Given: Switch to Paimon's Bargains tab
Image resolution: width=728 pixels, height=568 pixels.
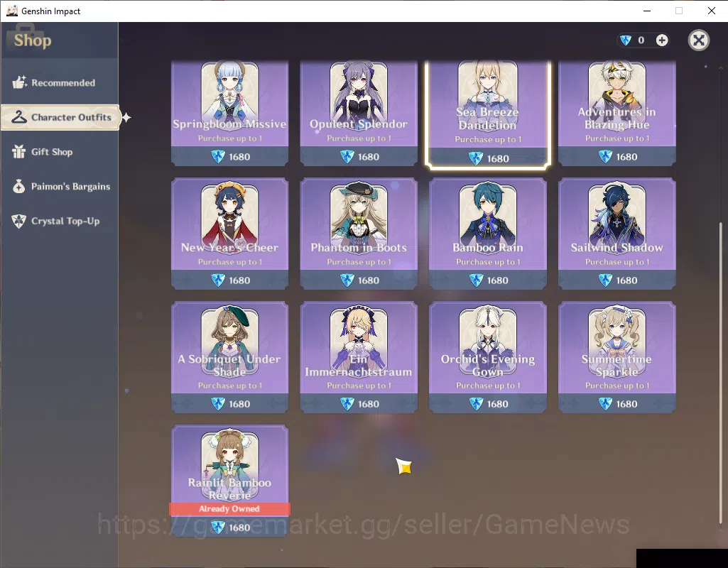Looking at the screenshot, I should pos(60,187).
